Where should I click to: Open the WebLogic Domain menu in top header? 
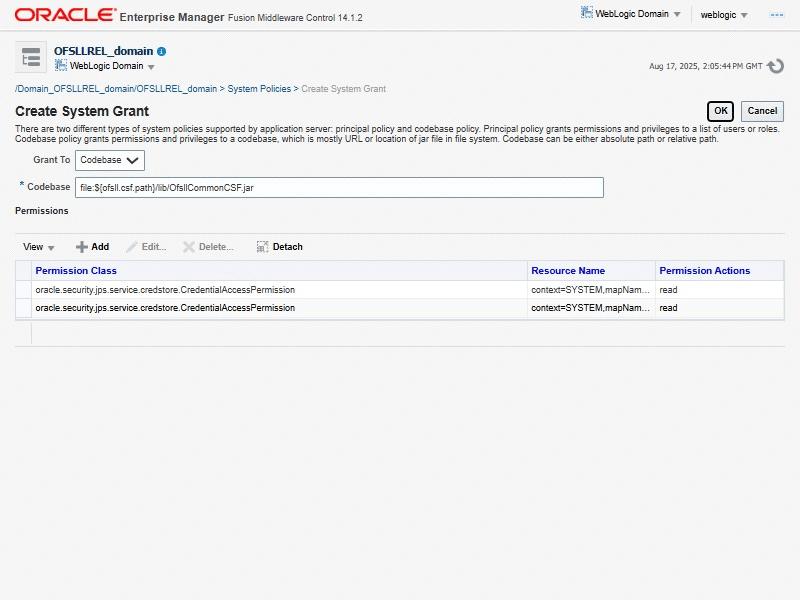631,14
